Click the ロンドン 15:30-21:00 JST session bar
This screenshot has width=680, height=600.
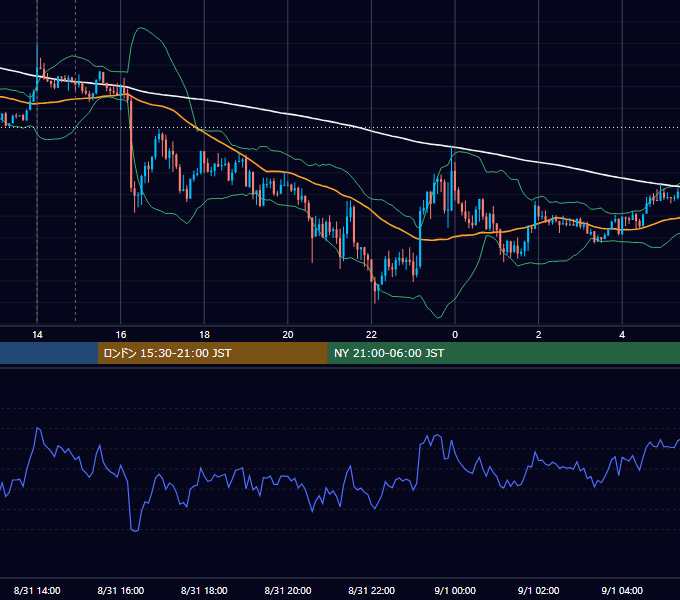212,353
